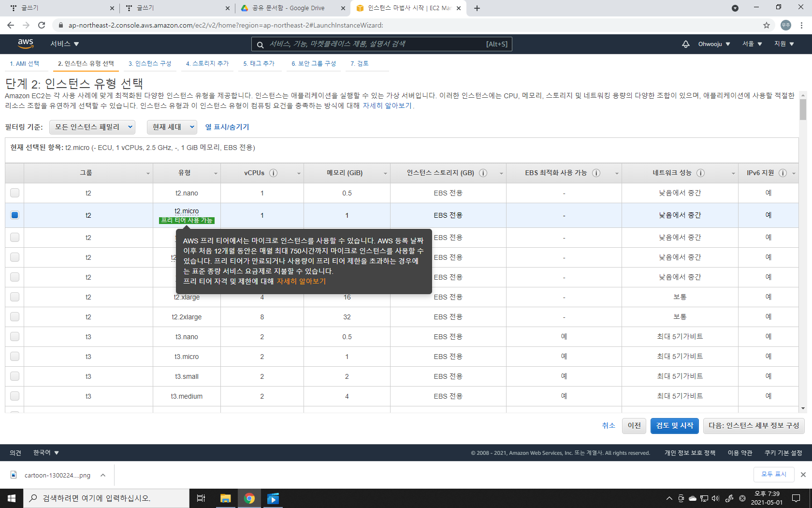The width and height of the screenshot is (812, 508).
Task: Go to step 7 검토
Action: pos(360,63)
